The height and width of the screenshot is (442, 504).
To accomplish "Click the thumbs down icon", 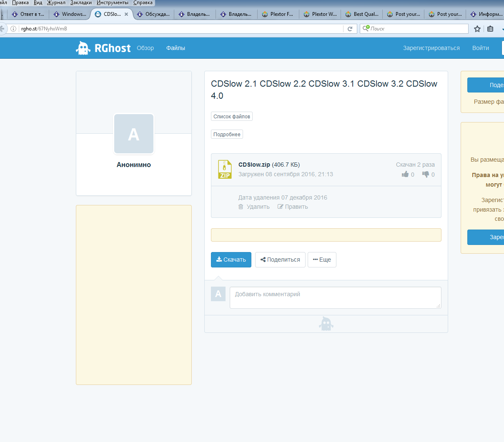I will click(426, 174).
